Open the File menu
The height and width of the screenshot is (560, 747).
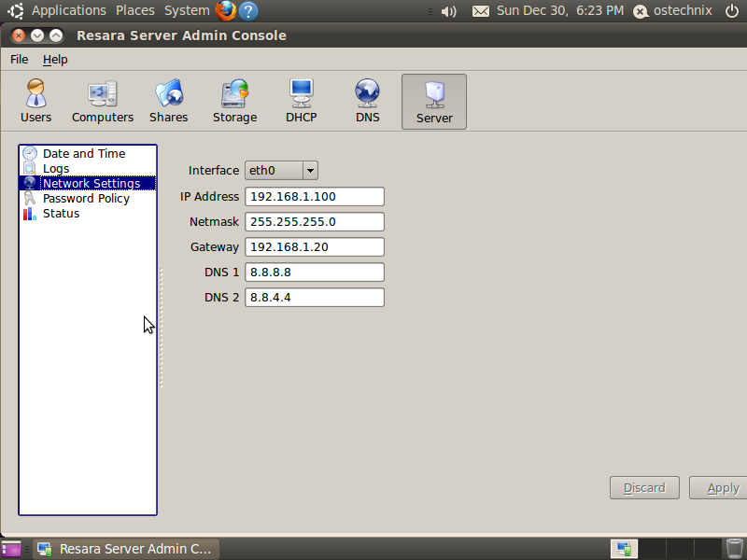(20, 59)
